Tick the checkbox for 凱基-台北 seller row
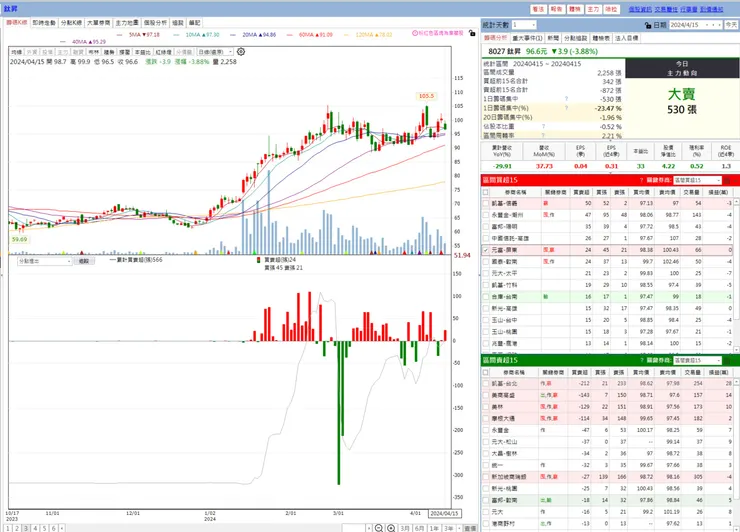740x532 pixels. pyautogui.click(x=486, y=383)
